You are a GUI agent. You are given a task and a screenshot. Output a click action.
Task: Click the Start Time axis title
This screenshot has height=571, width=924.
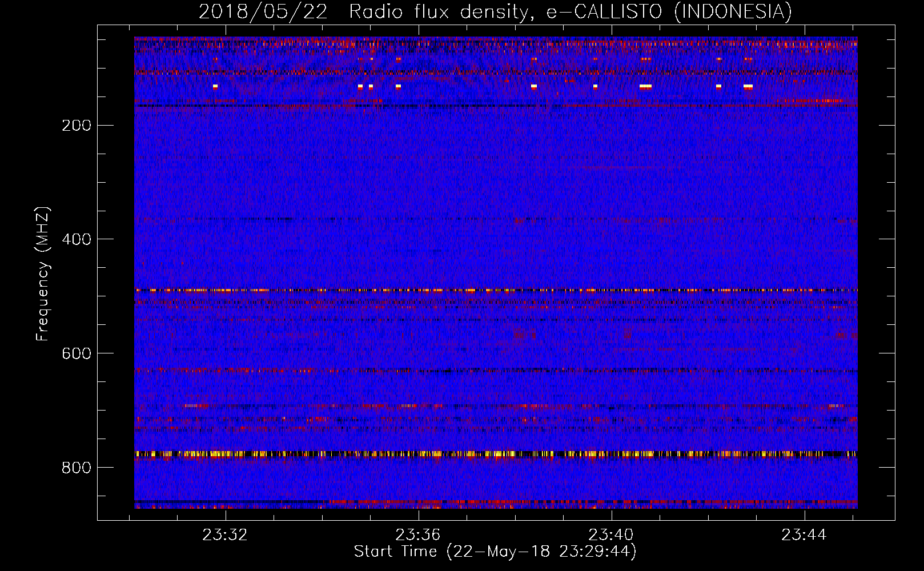pos(495,552)
